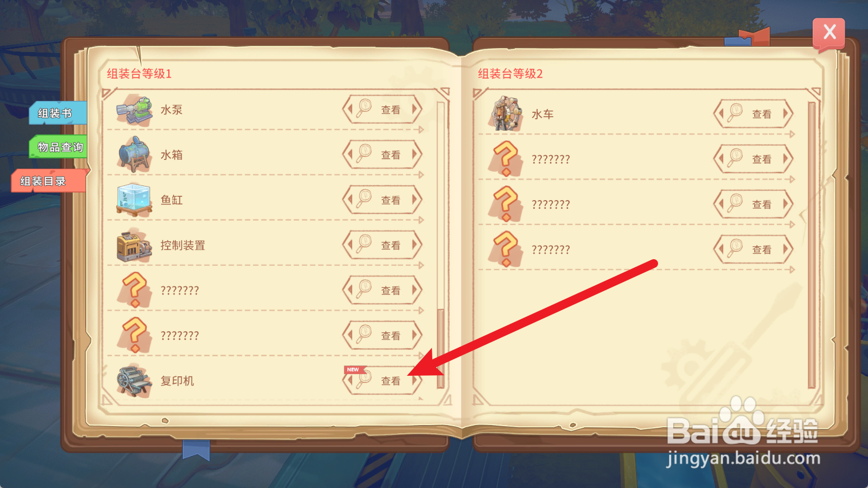The height and width of the screenshot is (488, 868).
Task: Click 查看 beside 水箱
Action: (382, 155)
